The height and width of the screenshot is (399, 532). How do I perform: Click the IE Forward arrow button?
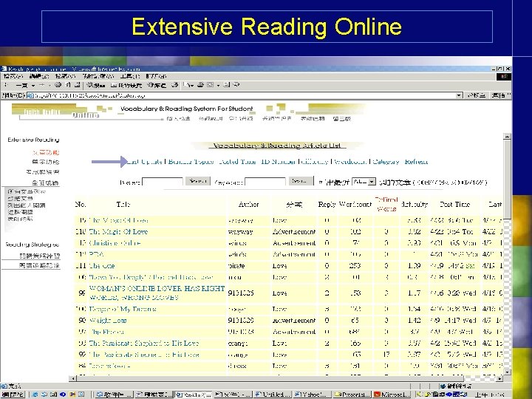pyautogui.click(x=42, y=85)
